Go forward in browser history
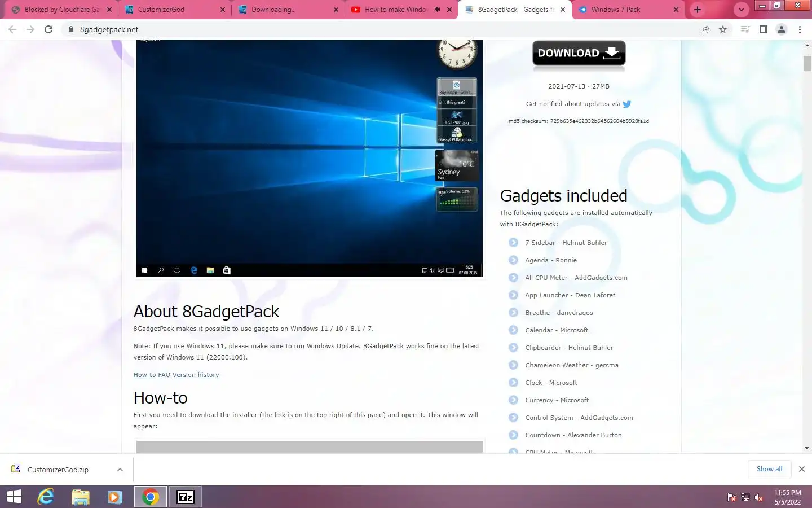The image size is (812, 508). point(30,29)
